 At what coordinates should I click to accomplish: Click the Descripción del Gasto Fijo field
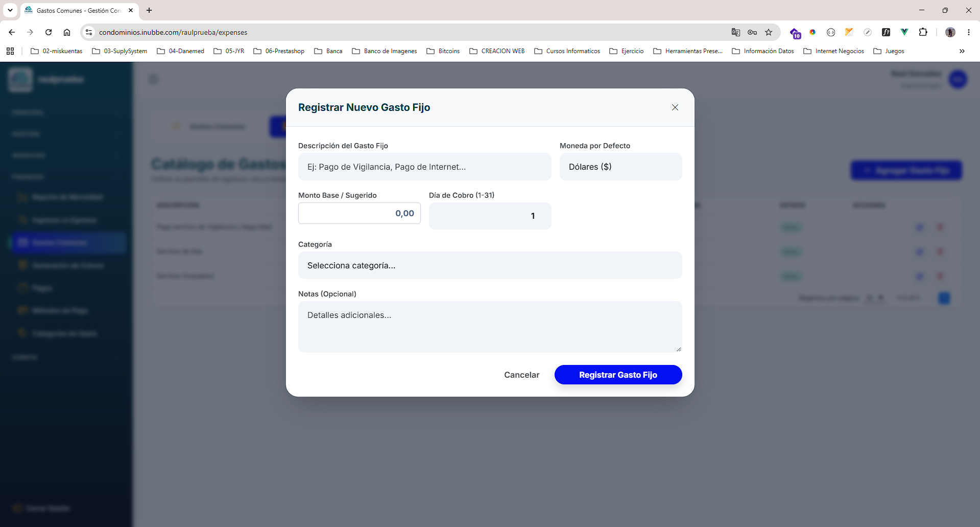[424, 167]
